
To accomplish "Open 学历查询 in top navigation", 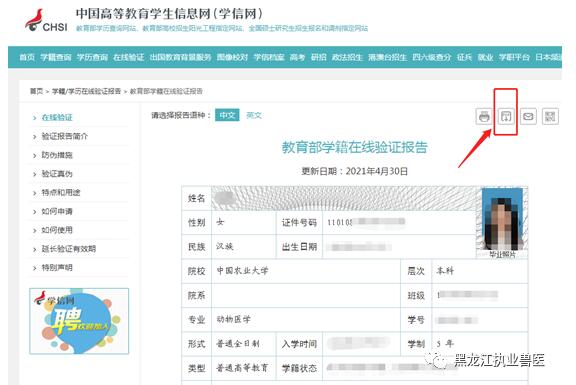I will coord(92,57).
